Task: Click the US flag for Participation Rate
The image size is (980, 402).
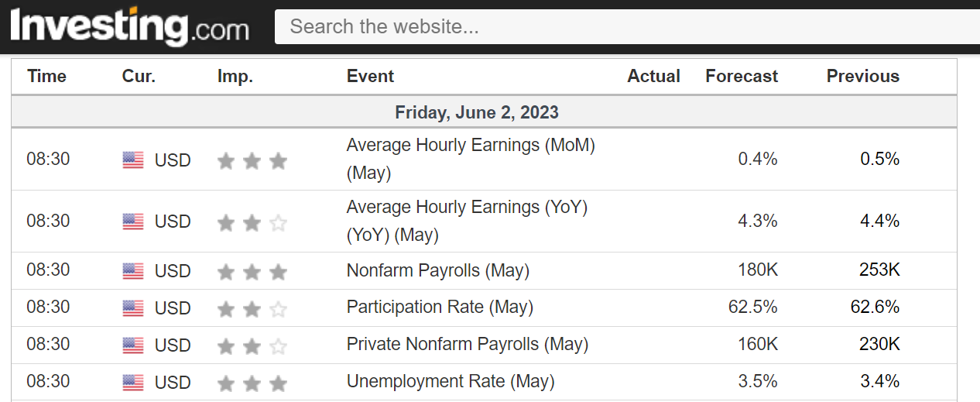Action: [x=133, y=308]
